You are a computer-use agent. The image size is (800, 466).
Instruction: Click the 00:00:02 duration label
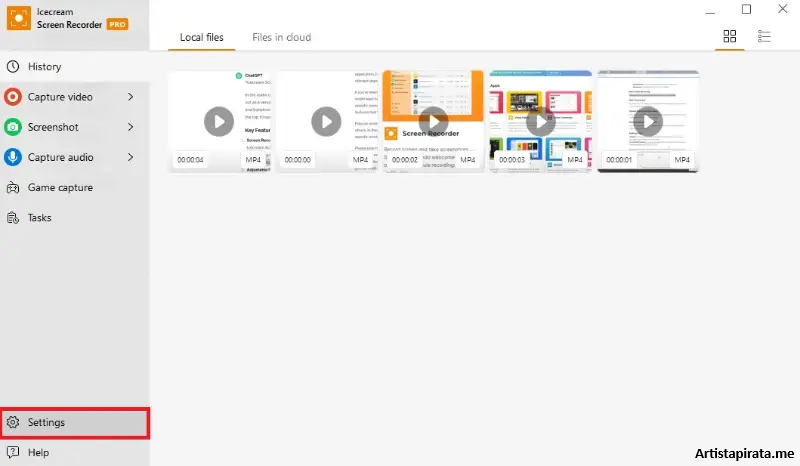[405, 160]
